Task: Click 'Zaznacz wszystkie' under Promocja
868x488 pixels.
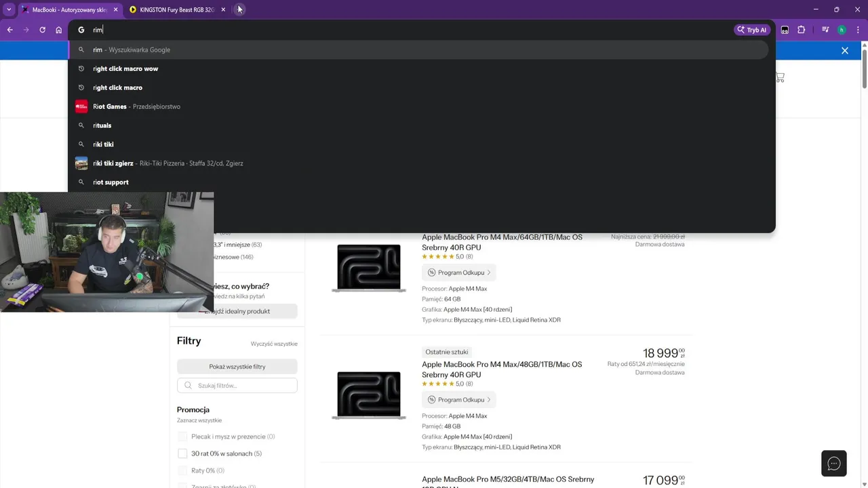Action: point(199,420)
